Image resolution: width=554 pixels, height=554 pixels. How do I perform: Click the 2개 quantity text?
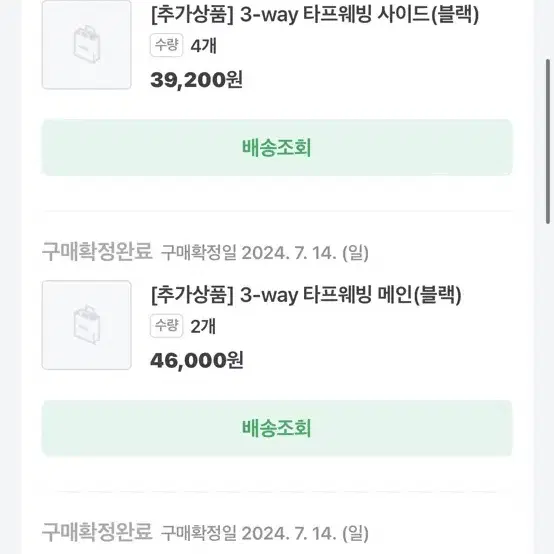(203, 326)
